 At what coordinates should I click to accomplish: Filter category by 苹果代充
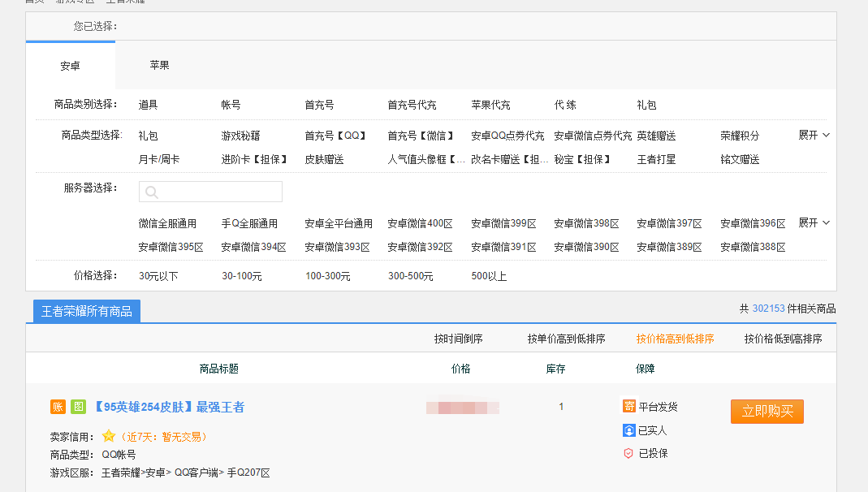(x=490, y=105)
